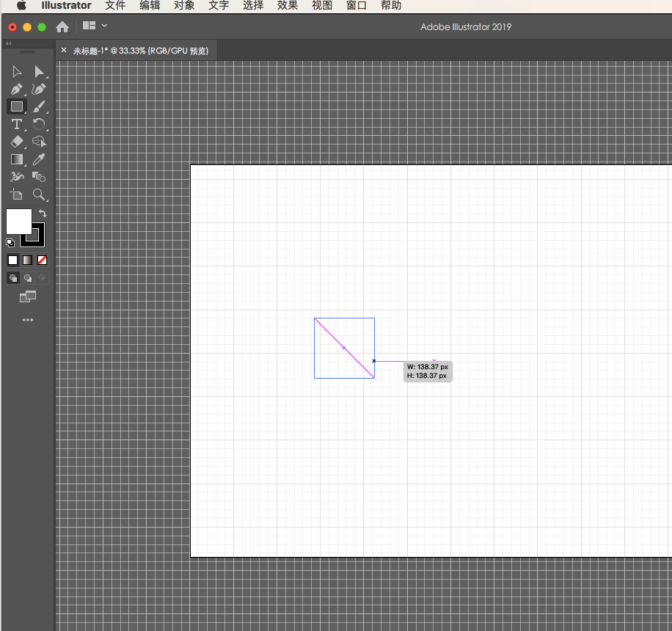Screen dimensions: 672x631
Task: Select the Eraser tool
Action: pos(17,142)
